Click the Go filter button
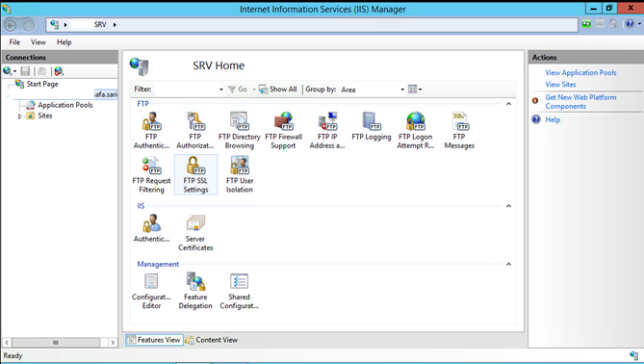Image resolution: width=644 pixels, height=364 pixels. [238, 90]
